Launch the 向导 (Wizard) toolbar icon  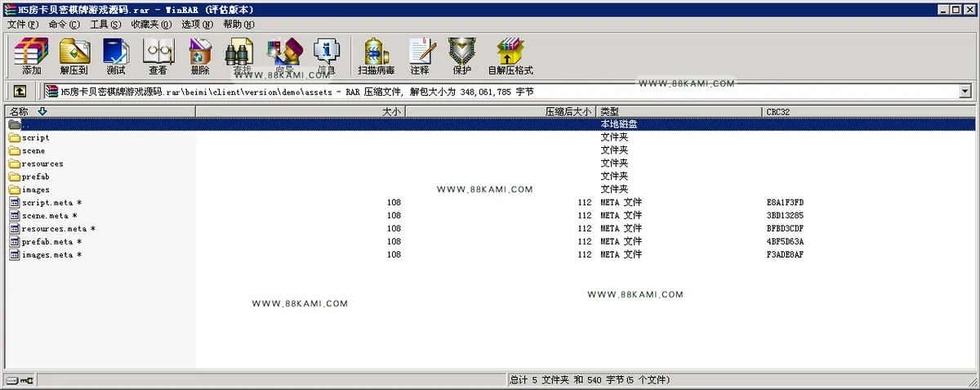point(284,56)
